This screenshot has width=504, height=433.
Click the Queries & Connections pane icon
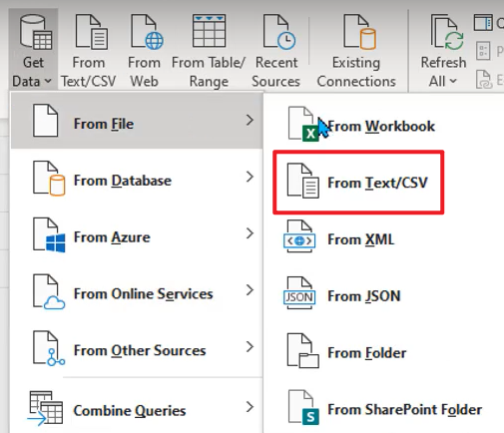point(483,23)
